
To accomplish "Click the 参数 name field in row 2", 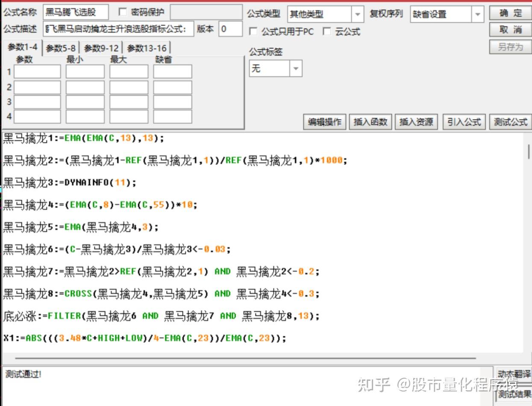I will click(x=38, y=87).
